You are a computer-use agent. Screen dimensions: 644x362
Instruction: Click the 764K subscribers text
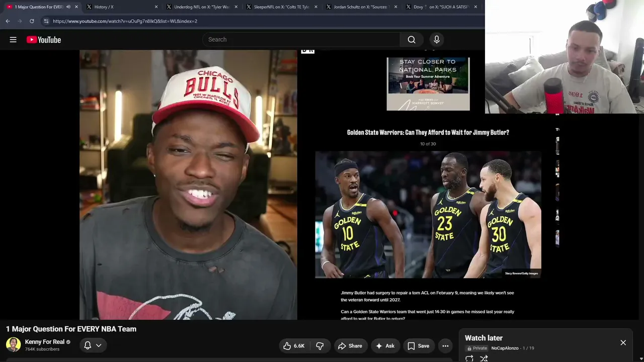(42, 349)
